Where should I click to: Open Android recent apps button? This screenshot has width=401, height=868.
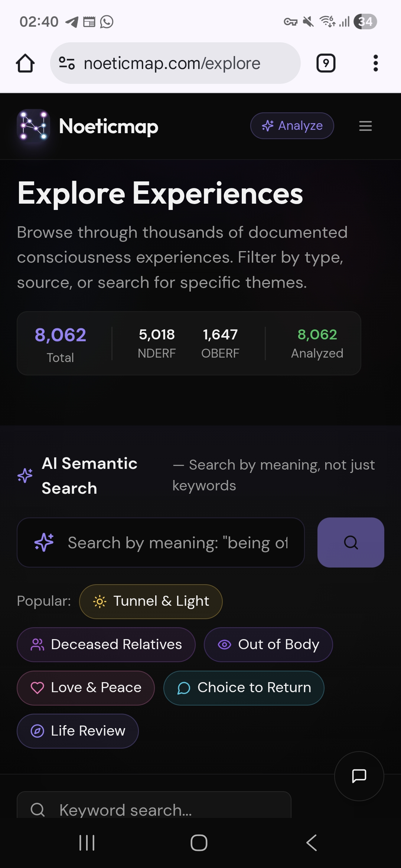point(87,843)
